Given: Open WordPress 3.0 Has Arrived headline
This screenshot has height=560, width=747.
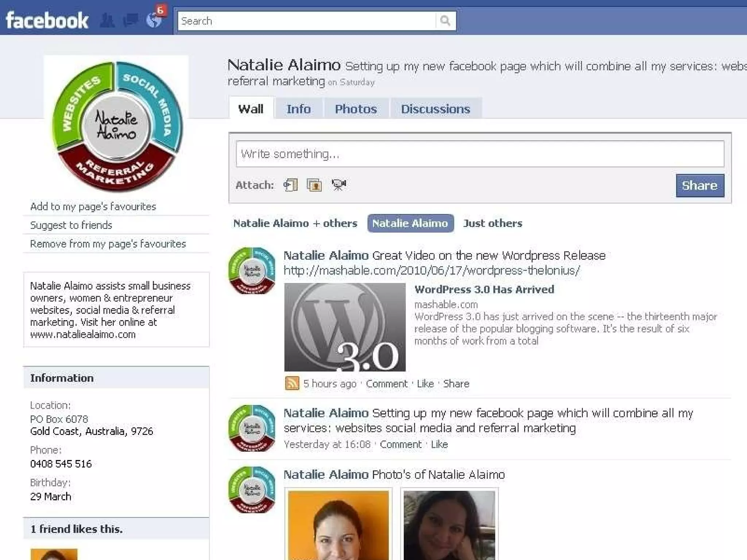Looking at the screenshot, I should 484,289.
